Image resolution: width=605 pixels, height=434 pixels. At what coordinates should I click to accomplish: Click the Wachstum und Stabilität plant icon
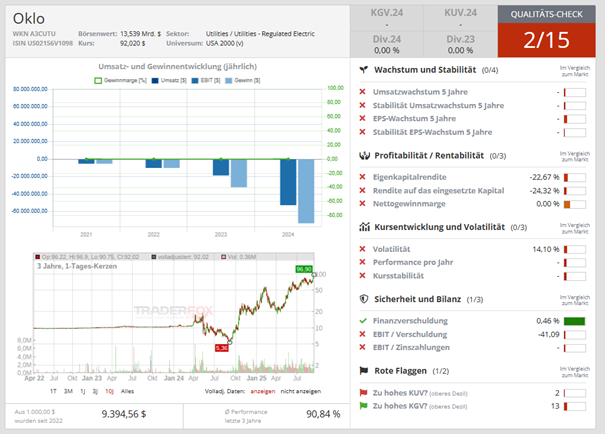[363, 70]
